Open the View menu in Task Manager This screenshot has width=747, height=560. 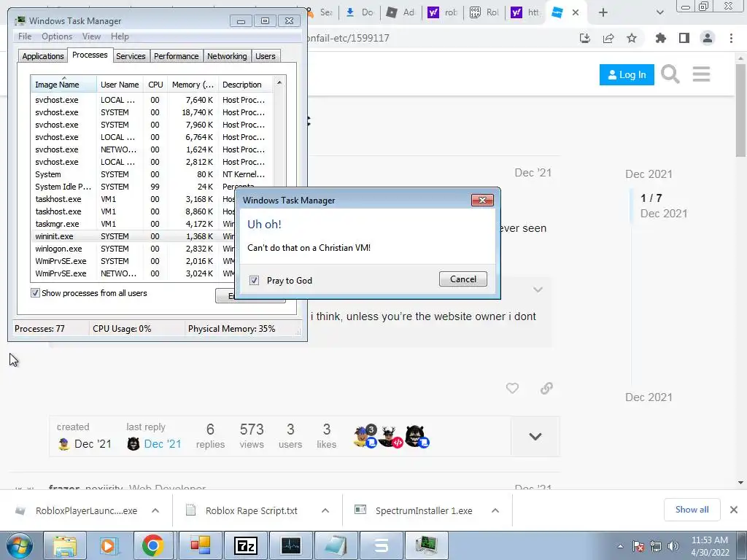click(91, 36)
